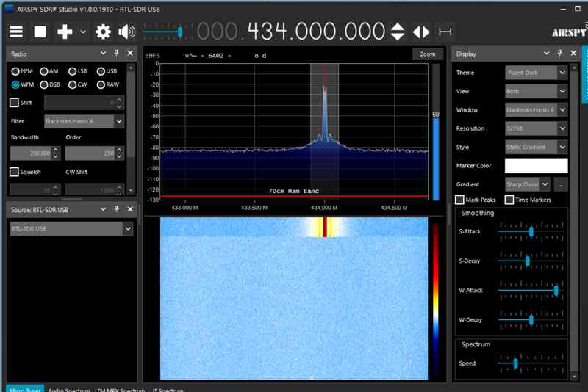Enable the Squelch checkbox
Image resolution: width=588 pixels, height=392 pixels.
(14, 172)
